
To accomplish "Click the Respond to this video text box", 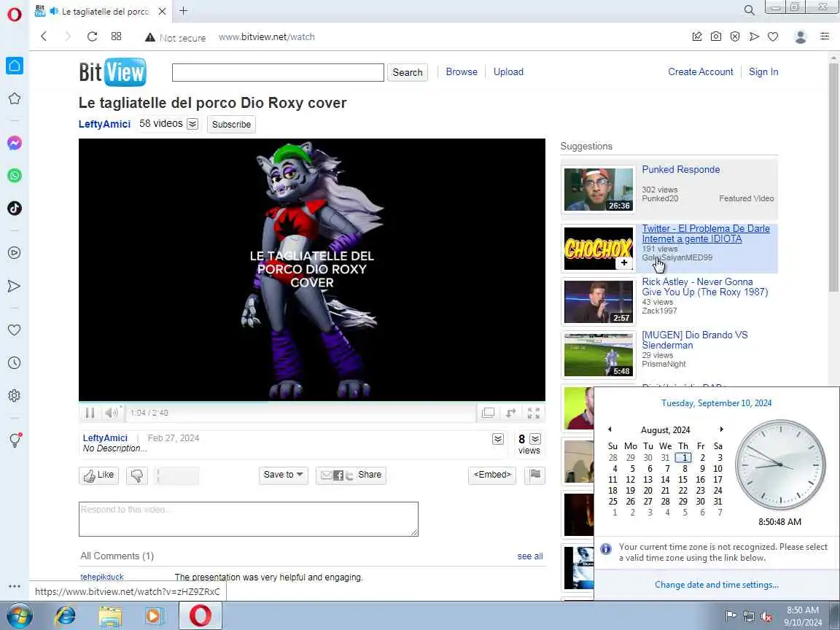I will (x=248, y=518).
